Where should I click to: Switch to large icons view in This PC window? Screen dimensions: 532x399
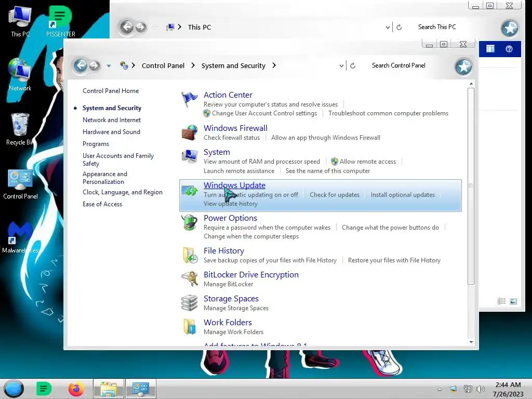coord(513,301)
